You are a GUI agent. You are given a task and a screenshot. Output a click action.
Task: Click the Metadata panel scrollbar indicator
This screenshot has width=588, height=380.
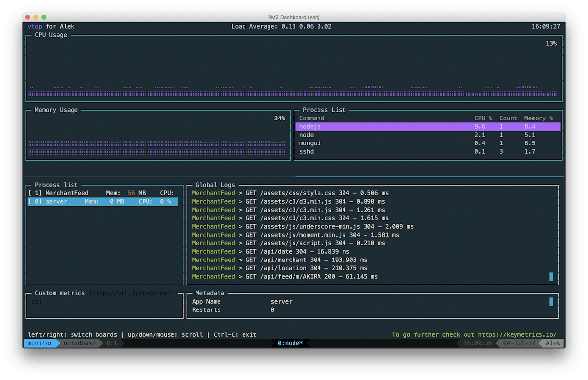[x=552, y=301]
